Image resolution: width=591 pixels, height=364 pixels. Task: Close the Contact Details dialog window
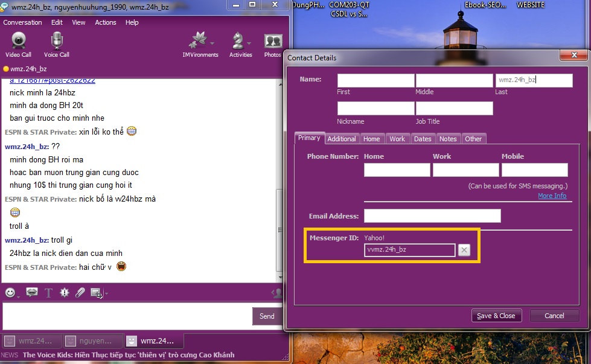point(573,55)
